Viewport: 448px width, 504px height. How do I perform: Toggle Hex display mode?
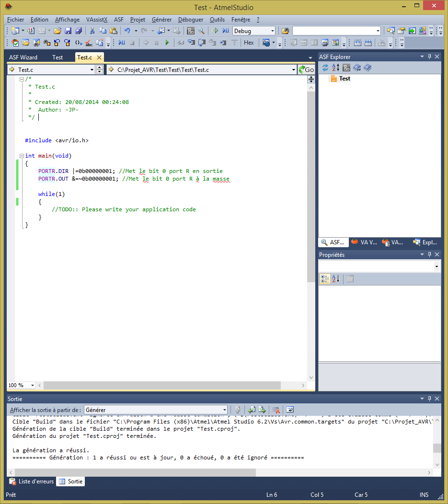pyautogui.click(x=249, y=43)
